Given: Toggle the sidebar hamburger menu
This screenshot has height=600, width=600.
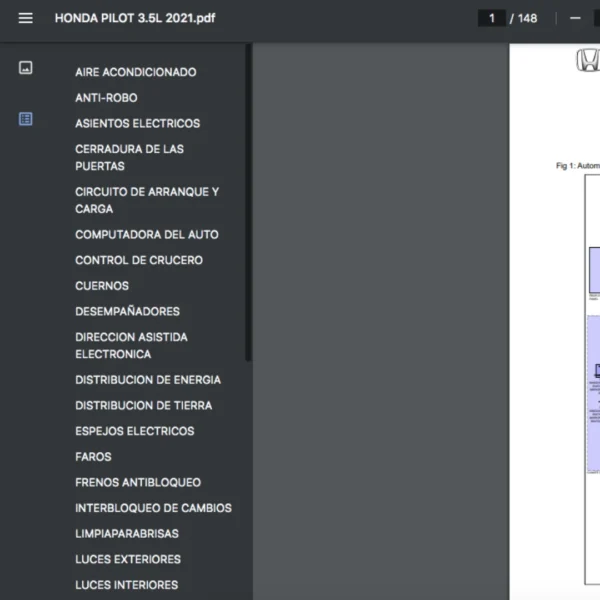Looking at the screenshot, I should point(26,18).
